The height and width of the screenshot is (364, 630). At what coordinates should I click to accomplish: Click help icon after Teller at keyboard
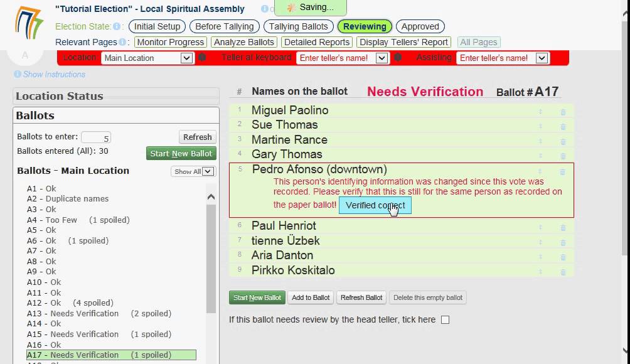point(398,58)
